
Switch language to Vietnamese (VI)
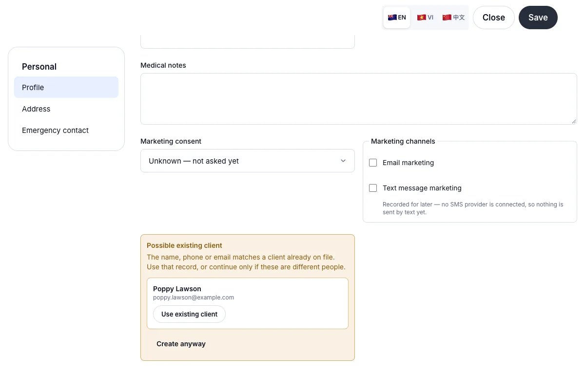425,18
